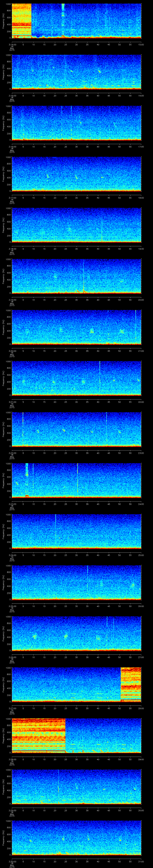
Task: Select the spectrogram panel beginning at 3:20:00
Action: click(76, 327)
